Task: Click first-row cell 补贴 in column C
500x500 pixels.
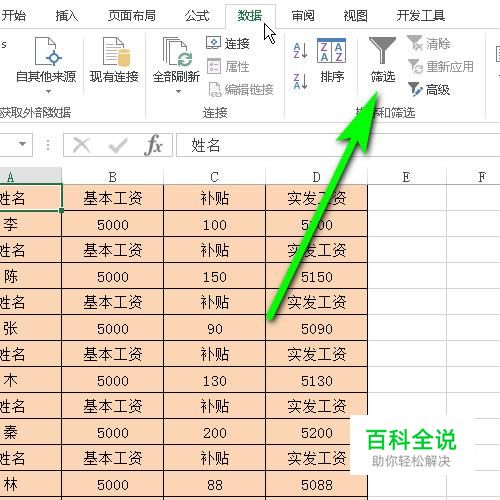Action: pos(214,198)
